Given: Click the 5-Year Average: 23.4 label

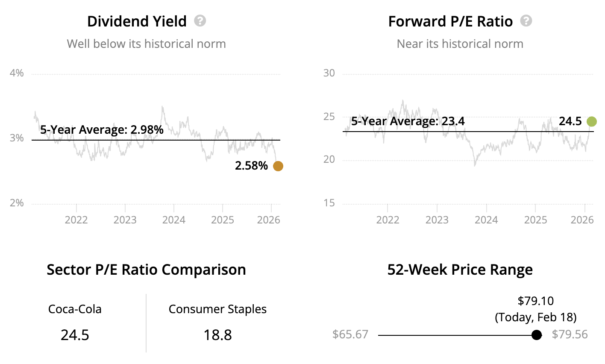Looking at the screenshot, I should (x=408, y=121).
